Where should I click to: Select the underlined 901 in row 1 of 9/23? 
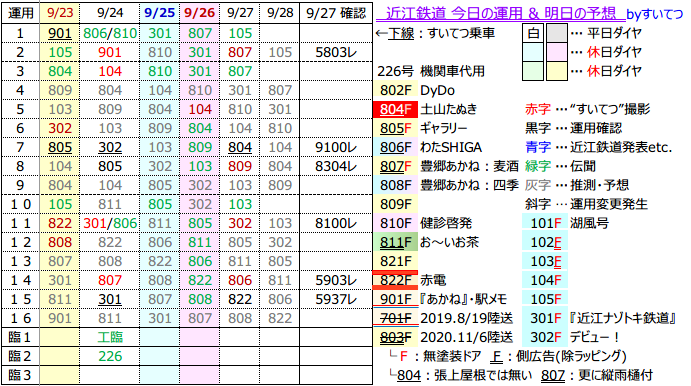point(59,33)
